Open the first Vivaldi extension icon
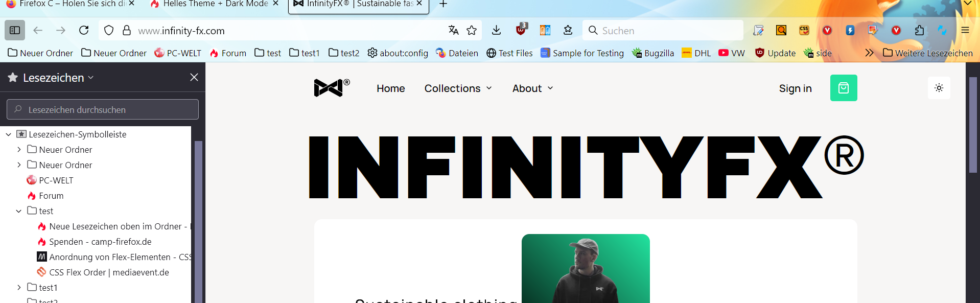Viewport: 980px width, 303px height. (x=827, y=31)
